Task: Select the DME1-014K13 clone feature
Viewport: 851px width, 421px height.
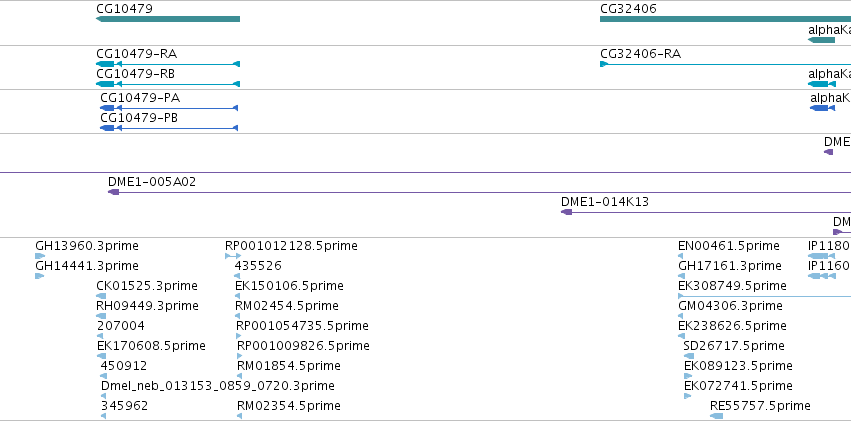Action: [x=706, y=212]
